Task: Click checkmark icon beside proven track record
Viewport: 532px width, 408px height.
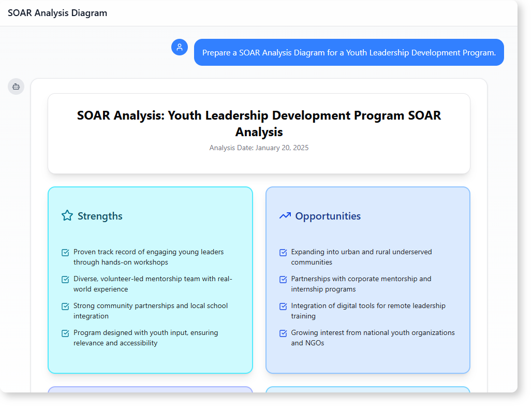Action: (66, 253)
